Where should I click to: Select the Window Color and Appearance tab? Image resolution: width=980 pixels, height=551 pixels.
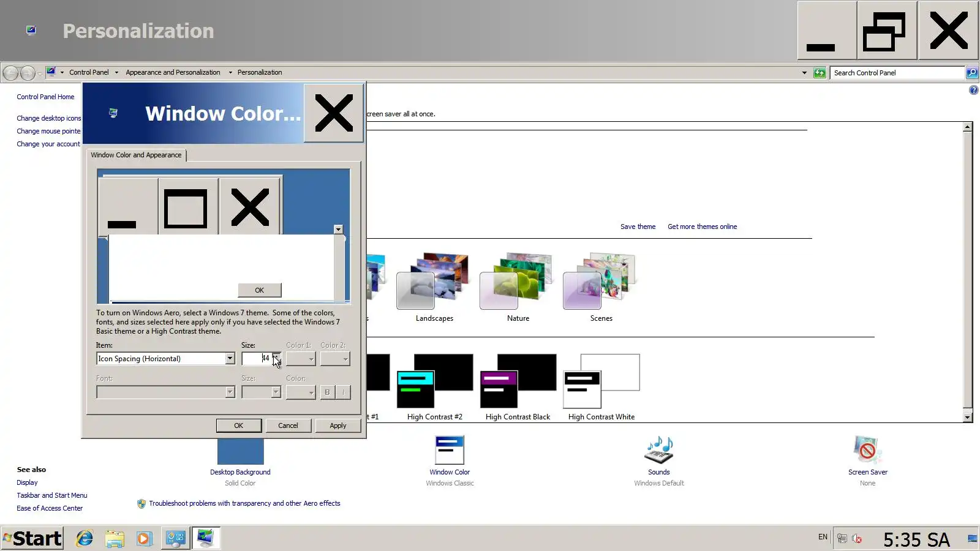click(x=136, y=155)
